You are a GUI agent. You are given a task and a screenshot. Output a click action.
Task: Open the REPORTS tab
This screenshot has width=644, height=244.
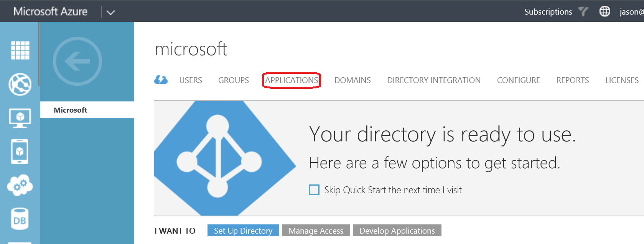573,80
